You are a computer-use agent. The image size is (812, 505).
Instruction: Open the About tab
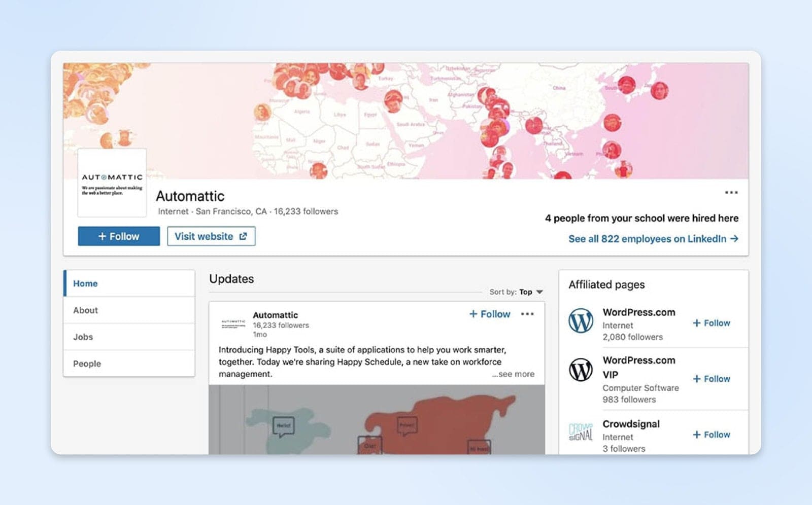[x=85, y=310]
